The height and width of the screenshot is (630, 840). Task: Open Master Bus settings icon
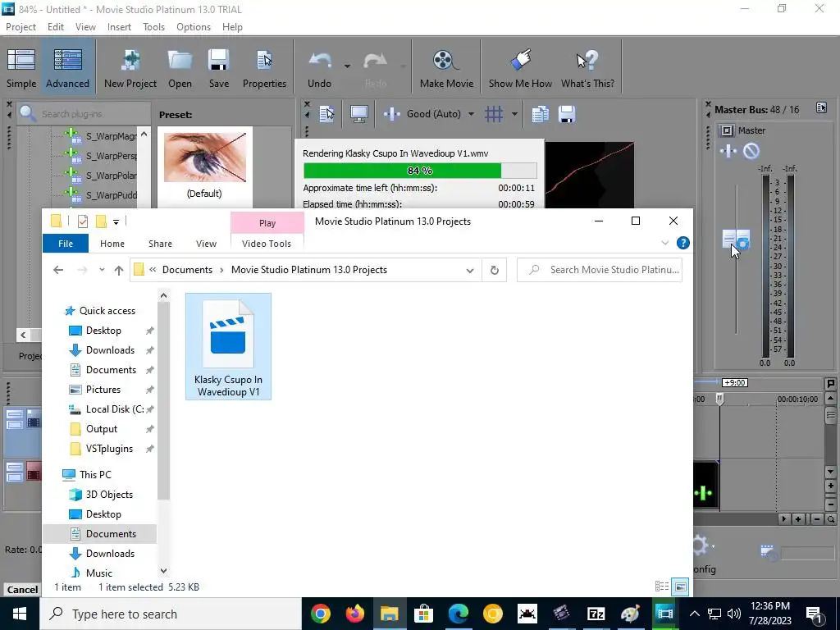tap(821, 107)
